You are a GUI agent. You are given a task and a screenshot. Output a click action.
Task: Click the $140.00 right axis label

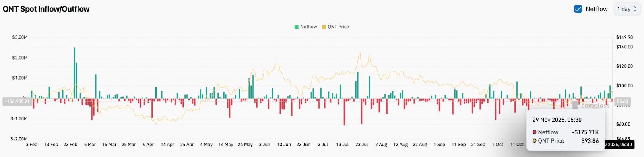pos(624,47)
